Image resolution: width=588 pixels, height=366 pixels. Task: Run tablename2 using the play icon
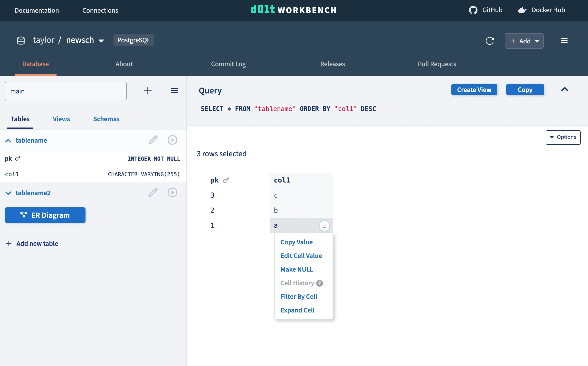172,192
